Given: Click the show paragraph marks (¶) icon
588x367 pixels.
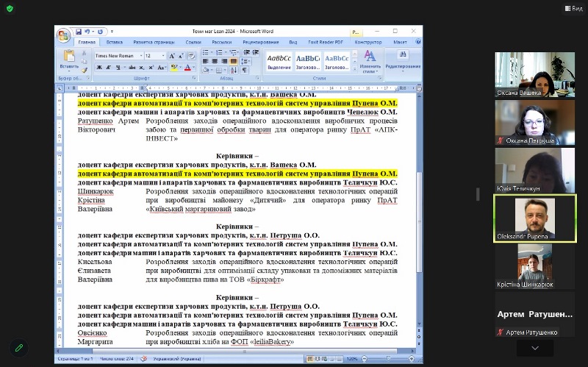Looking at the screenshot, I should click(245, 69).
